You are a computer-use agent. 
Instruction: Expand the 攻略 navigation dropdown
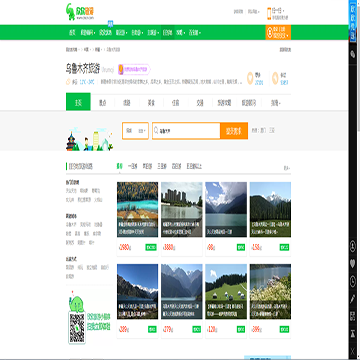tap(180, 33)
